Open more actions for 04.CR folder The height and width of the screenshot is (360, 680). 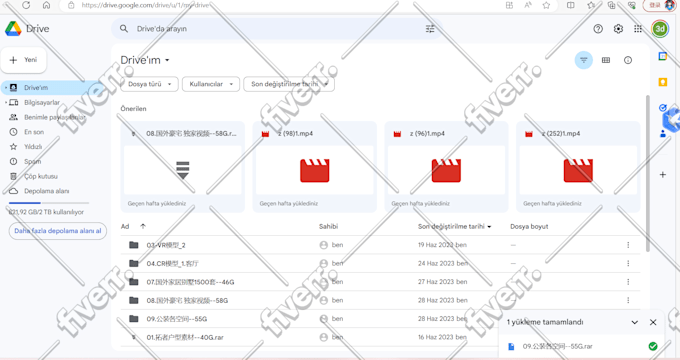628,263
